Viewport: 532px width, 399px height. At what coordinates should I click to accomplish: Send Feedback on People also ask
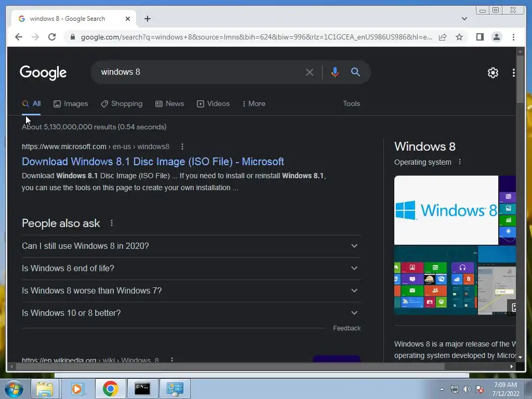point(347,328)
